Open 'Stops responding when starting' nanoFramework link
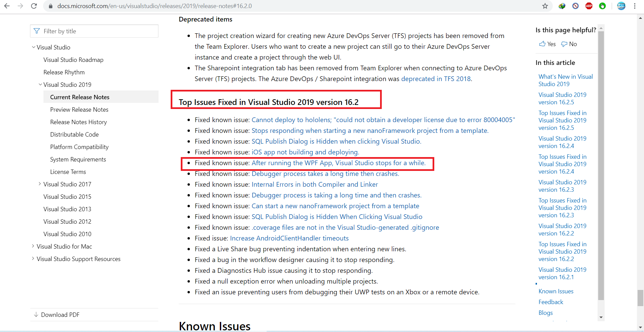The height and width of the screenshot is (332, 644). click(x=370, y=131)
